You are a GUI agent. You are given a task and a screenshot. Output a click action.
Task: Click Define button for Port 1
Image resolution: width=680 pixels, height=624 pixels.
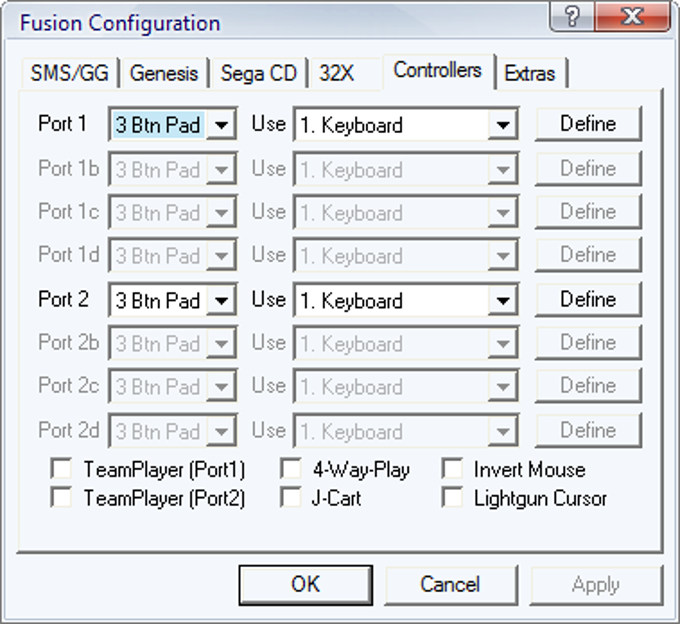pyautogui.click(x=588, y=124)
